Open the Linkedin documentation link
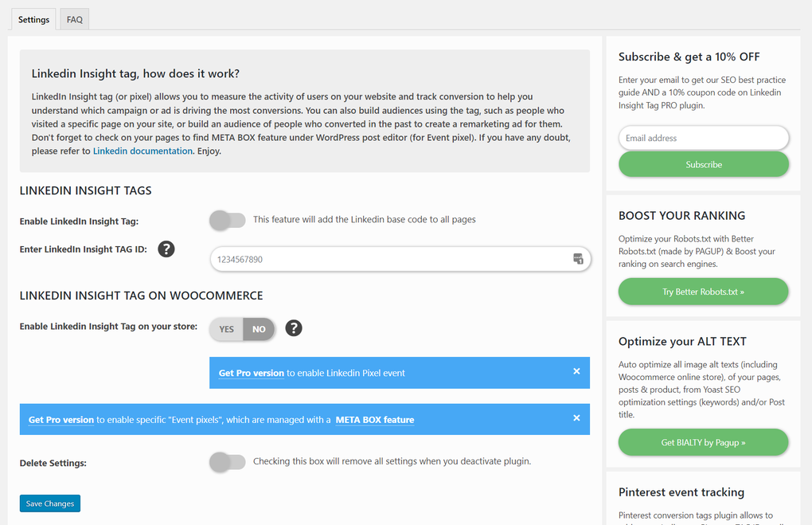Viewport: 812px width, 525px height. point(142,151)
